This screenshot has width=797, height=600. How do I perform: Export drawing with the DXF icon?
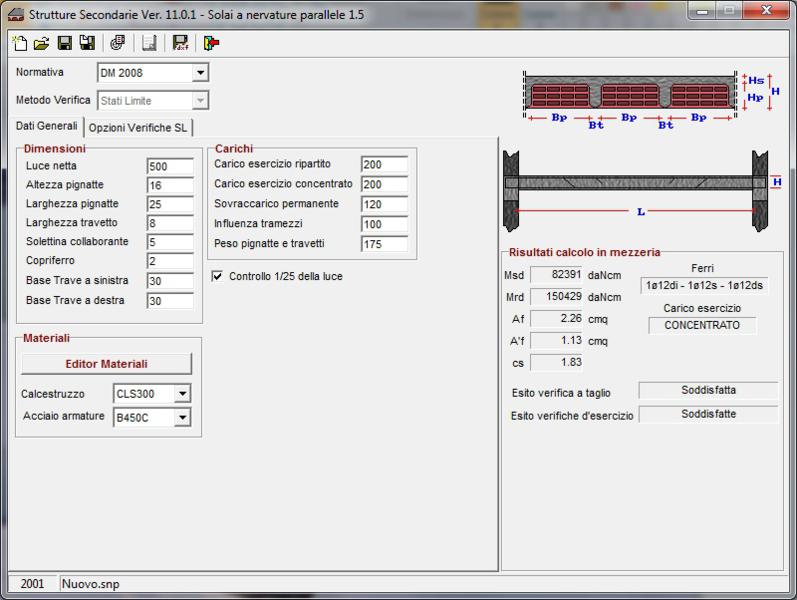pos(180,43)
